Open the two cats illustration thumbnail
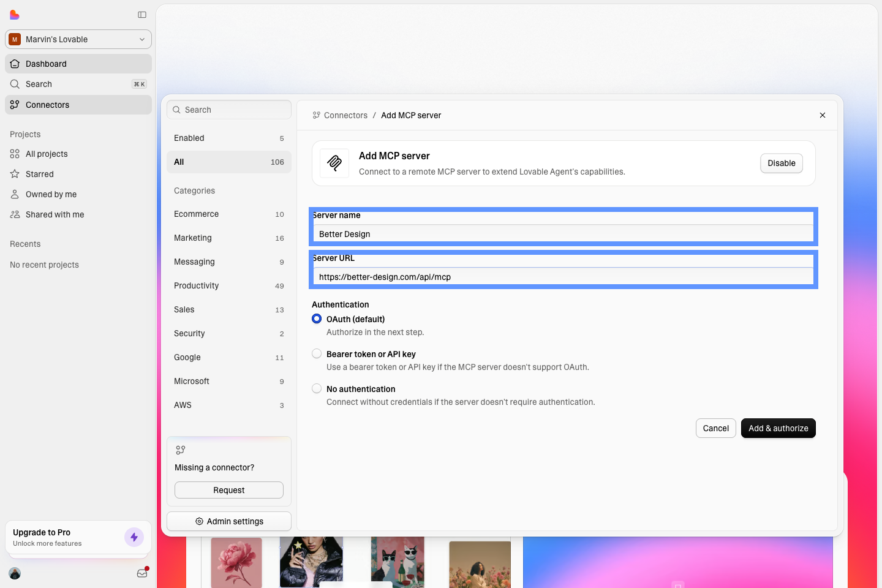Viewport: 882px width, 588px height. [x=398, y=562]
